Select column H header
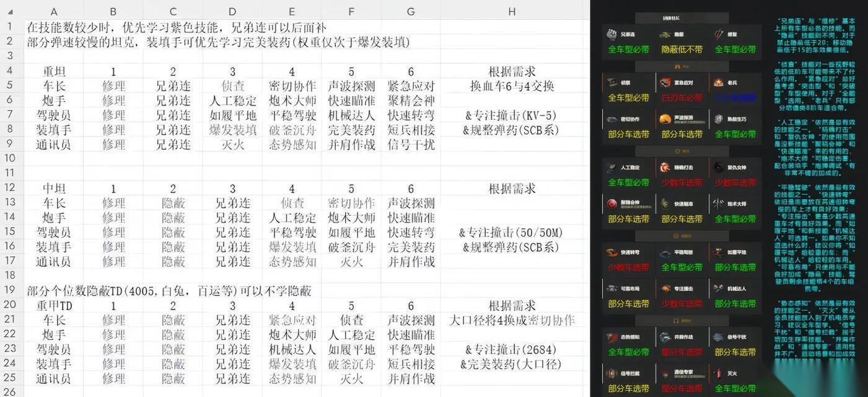The image size is (868, 397). [512, 12]
